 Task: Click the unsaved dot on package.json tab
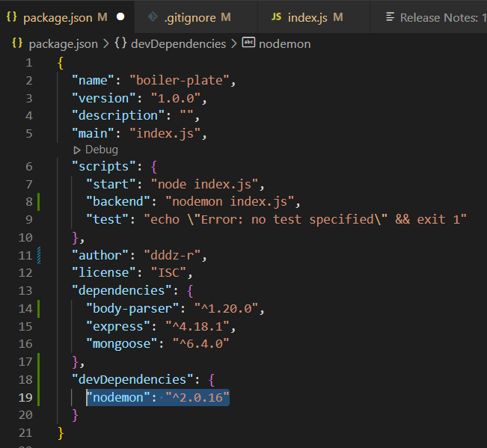[120, 16]
